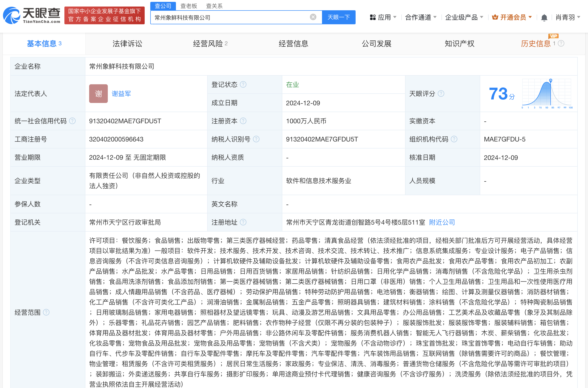Click the 附近公司 link
The image size is (588, 388).
tap(442, 222)
